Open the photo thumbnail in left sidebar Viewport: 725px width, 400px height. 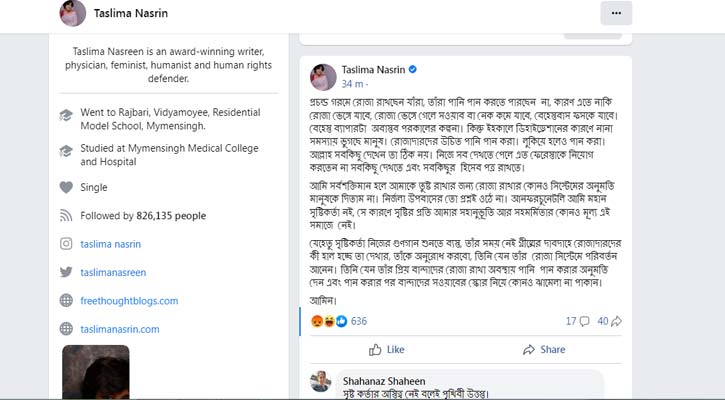pos(96,372)
